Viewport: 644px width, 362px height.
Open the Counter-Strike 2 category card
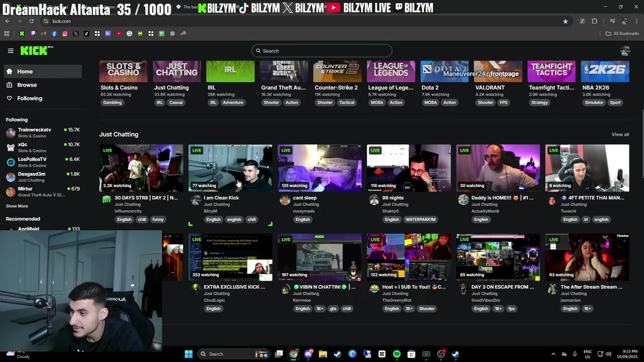pyautogui.click(x=337, y=71)
